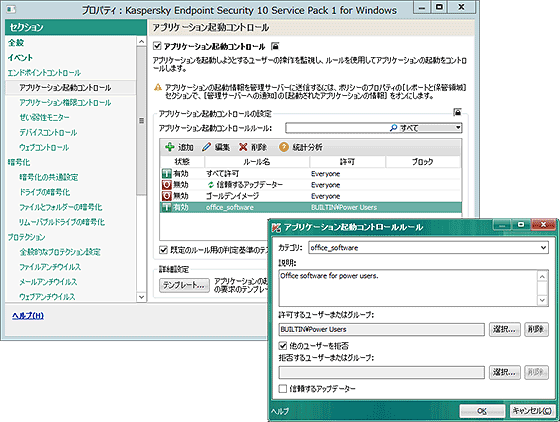Viewport: 560px width, 422px height.
Task: Click the disabled status icon of ゴールデンイメージ rule
Action: 166,196
